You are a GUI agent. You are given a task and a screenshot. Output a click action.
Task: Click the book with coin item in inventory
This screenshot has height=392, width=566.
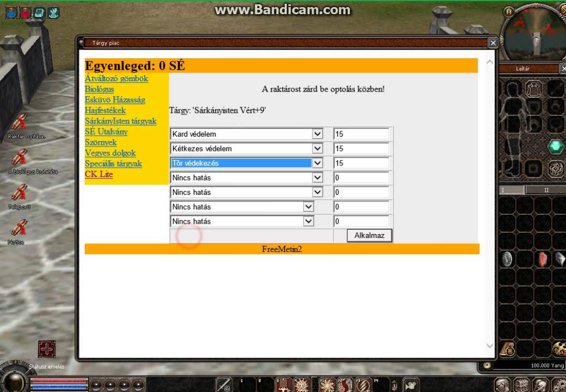(x=507, y=348)
